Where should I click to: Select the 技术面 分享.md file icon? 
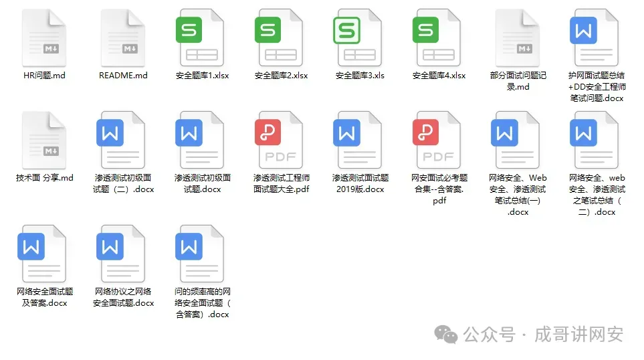pyautogui.click(x=44, y=140)
